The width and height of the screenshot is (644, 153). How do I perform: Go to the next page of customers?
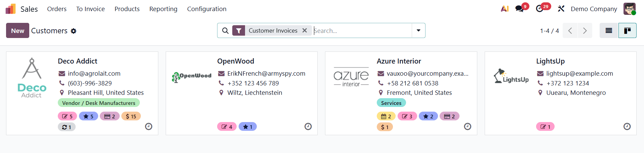click(x=585, y=31)
